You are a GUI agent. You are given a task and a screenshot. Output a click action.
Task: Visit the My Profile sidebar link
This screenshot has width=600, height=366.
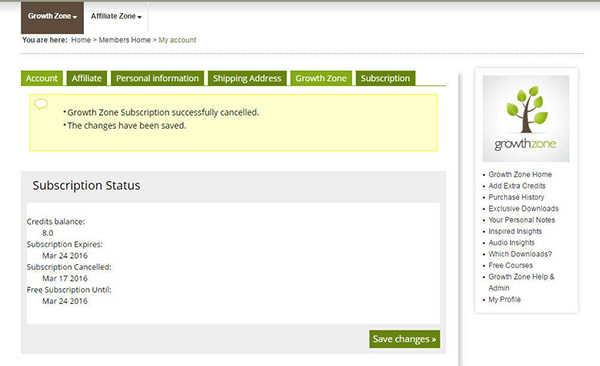point(505,299)
